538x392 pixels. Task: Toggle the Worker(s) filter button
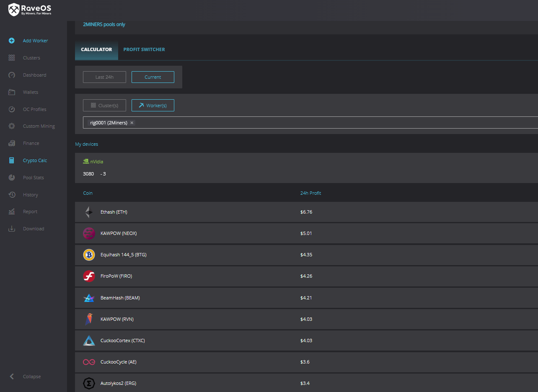click(x=153, y=106)
